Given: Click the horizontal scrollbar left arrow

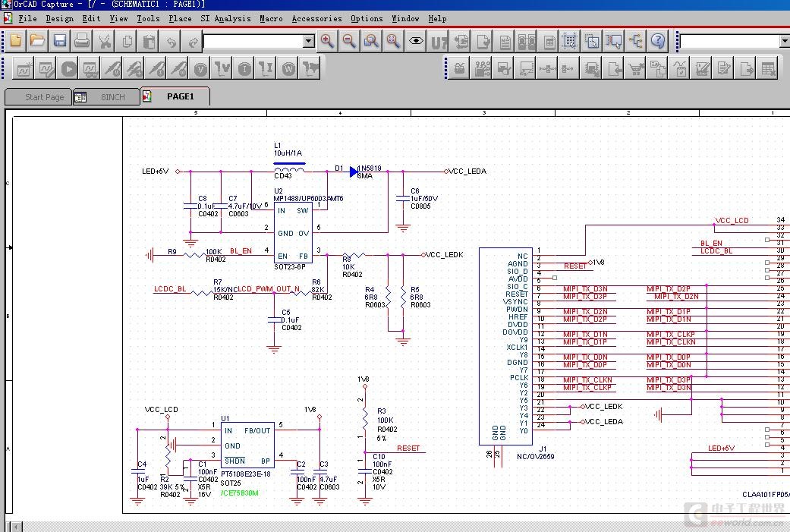Looking at the screenshot, I should tap(17, 527).
